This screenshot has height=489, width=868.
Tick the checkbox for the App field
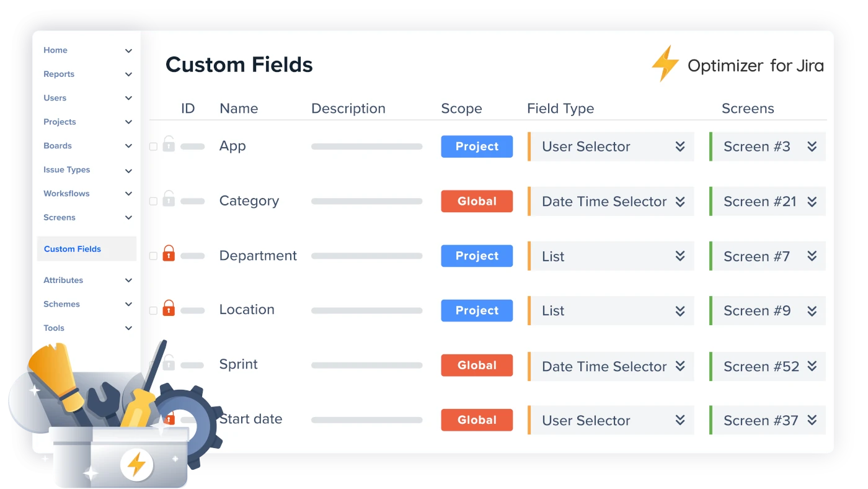pos(153,147)
